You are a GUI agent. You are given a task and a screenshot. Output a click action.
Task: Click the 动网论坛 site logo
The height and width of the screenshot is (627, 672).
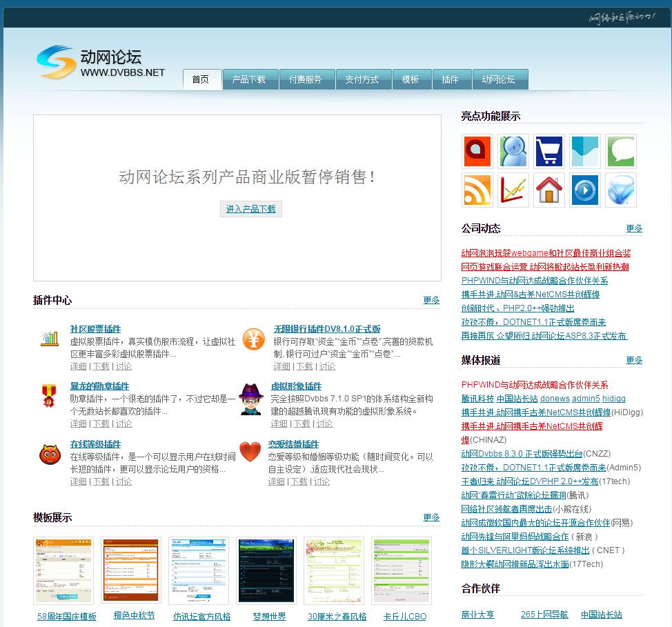pyautogui.click(x=101, y=63)
